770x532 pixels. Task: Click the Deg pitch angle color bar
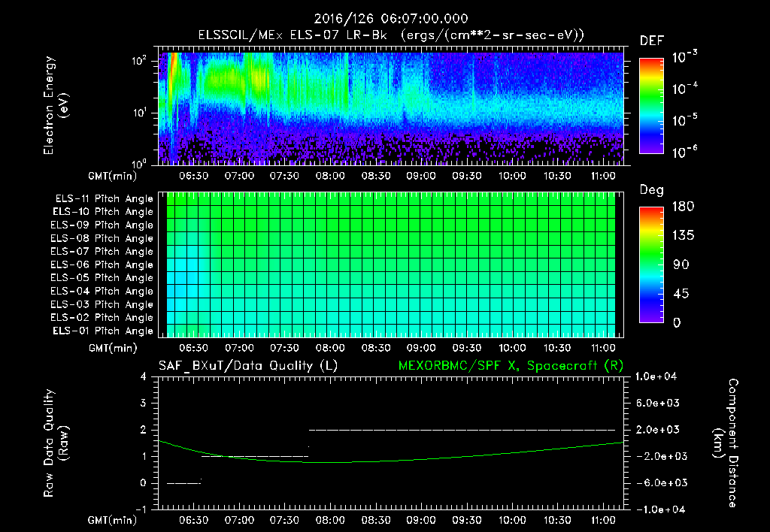(x=651, y=264)
